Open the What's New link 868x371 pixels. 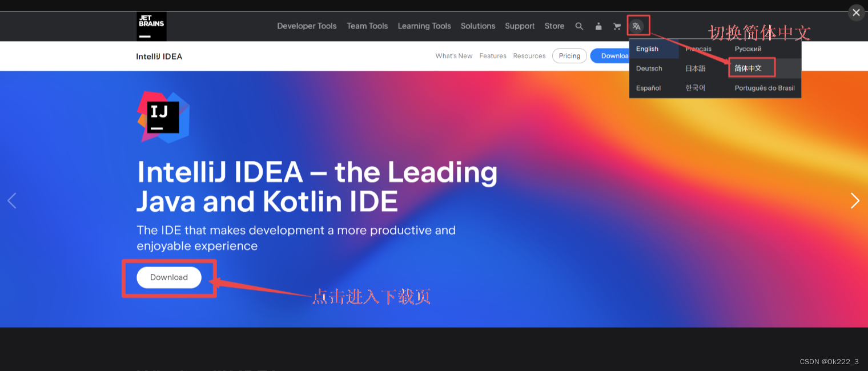453,55
